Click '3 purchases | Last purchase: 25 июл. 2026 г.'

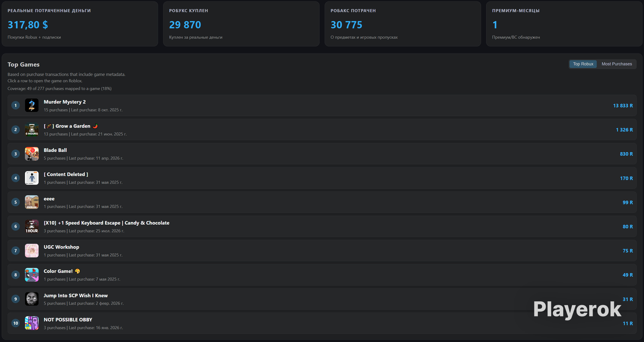[84, 231]
